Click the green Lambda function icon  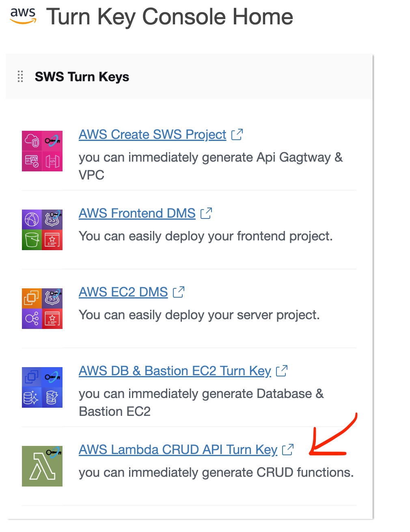[x=42, y=466]
